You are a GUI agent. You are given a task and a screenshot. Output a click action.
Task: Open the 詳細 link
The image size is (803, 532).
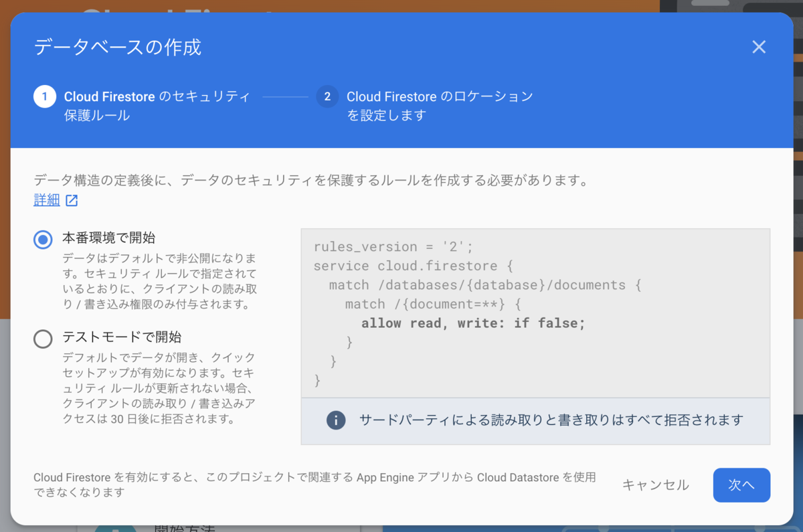[x=47, y=200]
